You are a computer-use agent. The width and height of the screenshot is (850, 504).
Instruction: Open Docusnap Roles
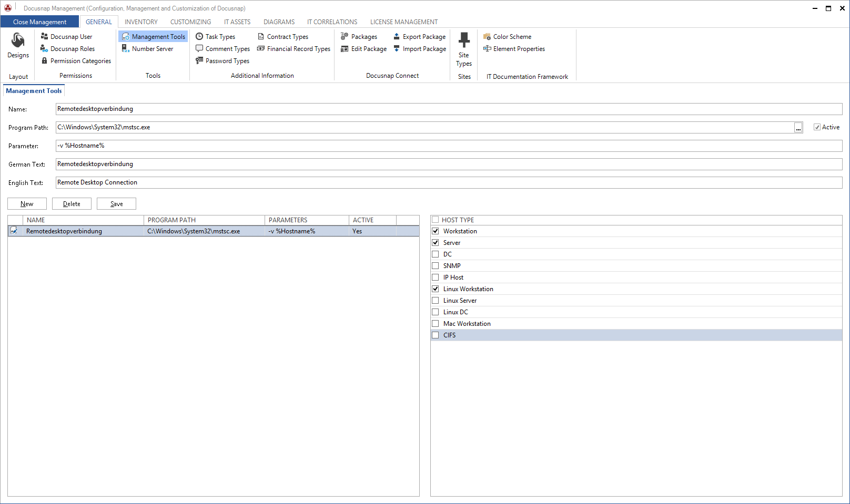click(x=67, y=49)
